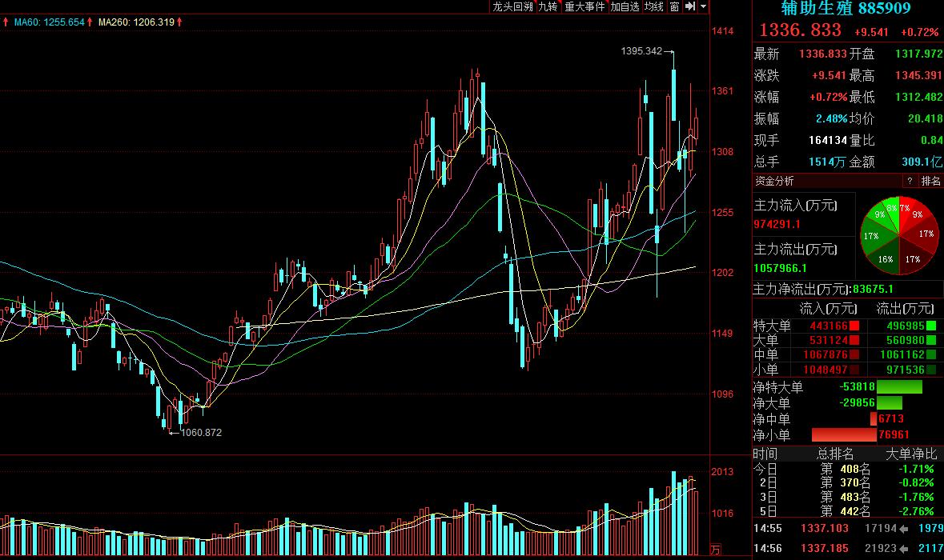944x560 pixels.
Task: Click the 1414 price axis label
Action: click(x=722, y=30)
